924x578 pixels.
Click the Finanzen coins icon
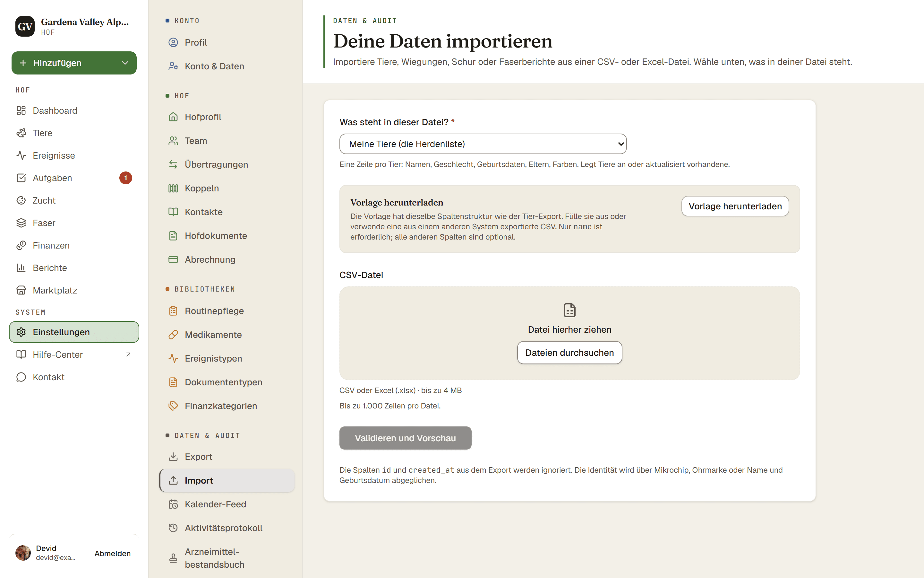coord(21,245)
